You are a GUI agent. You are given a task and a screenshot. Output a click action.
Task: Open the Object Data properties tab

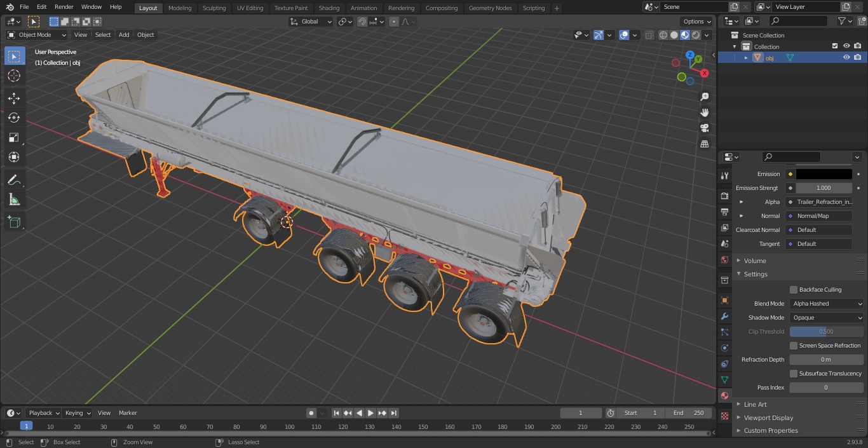[x=724, y=379]
